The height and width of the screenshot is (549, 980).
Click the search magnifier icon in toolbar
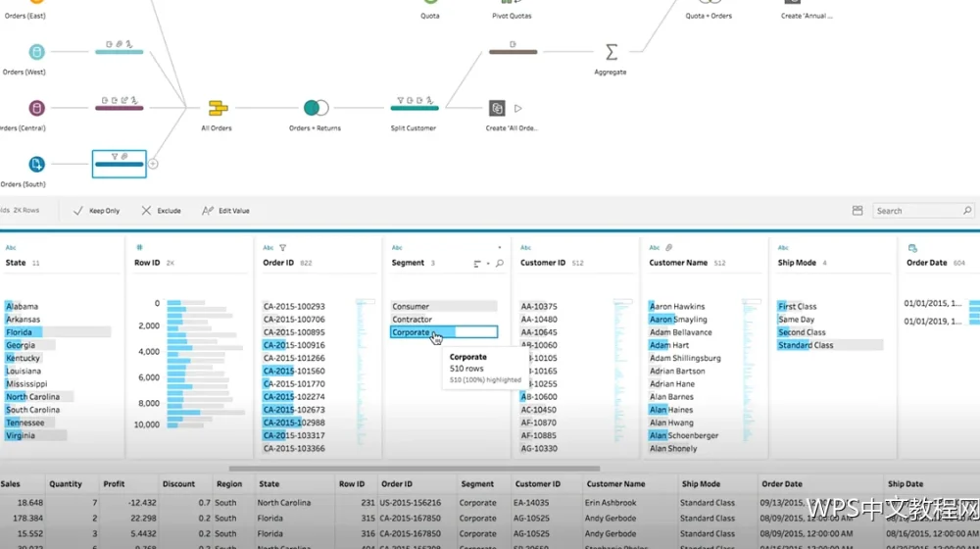tap(967, 211)
